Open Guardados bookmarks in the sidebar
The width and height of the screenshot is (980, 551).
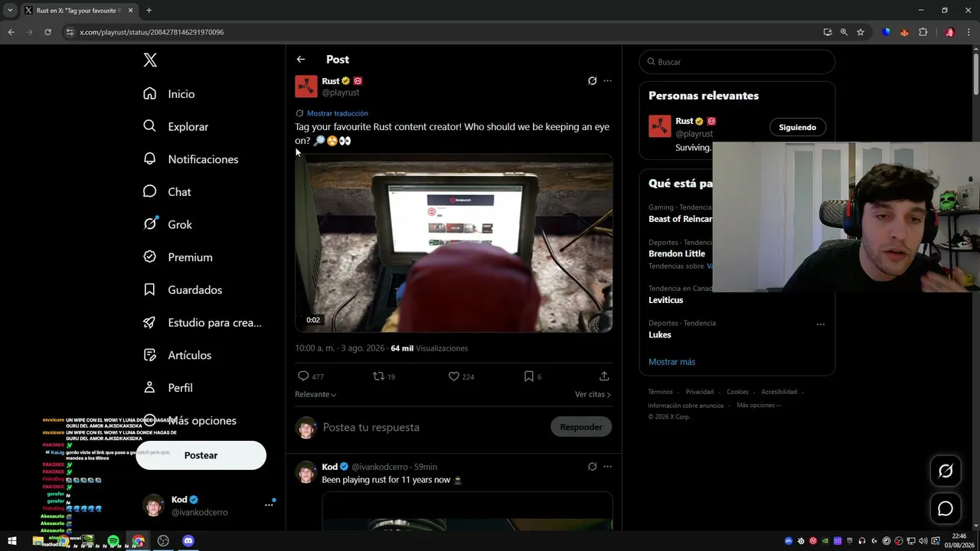(182, 290)
